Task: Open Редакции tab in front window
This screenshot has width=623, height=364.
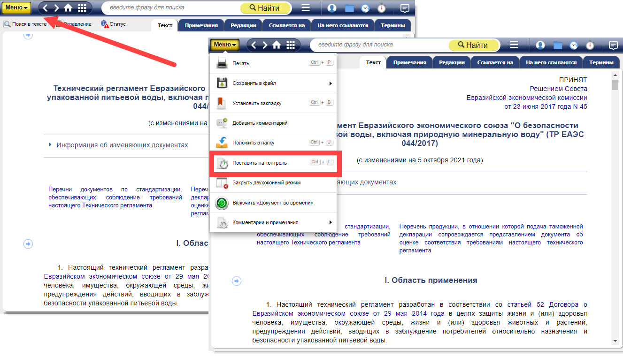Action: pos(452,62)
